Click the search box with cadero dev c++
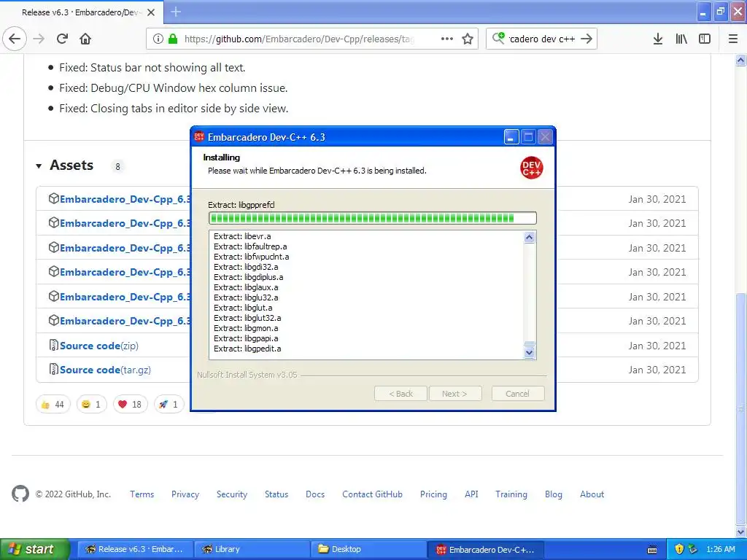The image size is (747, 560). pyautogui.click(x=541, y=39)
